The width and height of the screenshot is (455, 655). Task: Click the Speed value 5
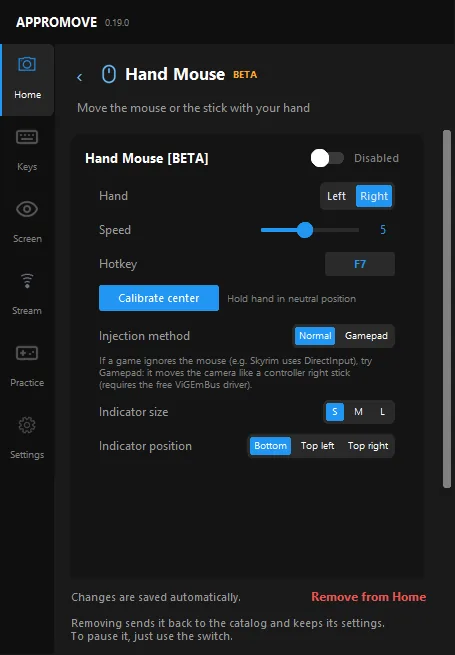tap(383, 230)
